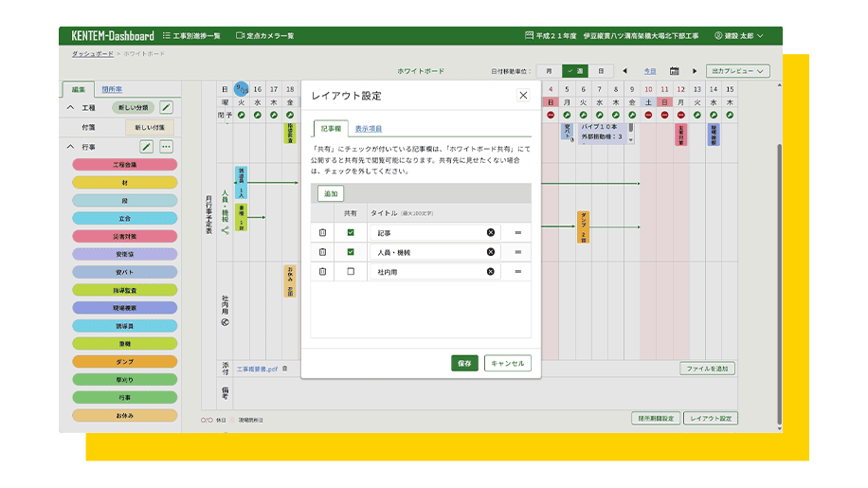The height and width of the screenshot is (488, 868).
Task: Clear the 社内用 title field with the X icon
Action: [491, 272]
